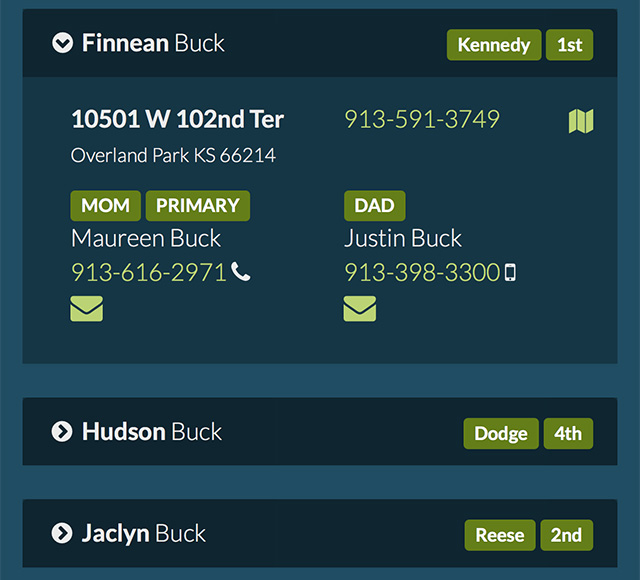Click the 4th grade badge
Viewport: 640px width, 580px height.
pos(568,433)
